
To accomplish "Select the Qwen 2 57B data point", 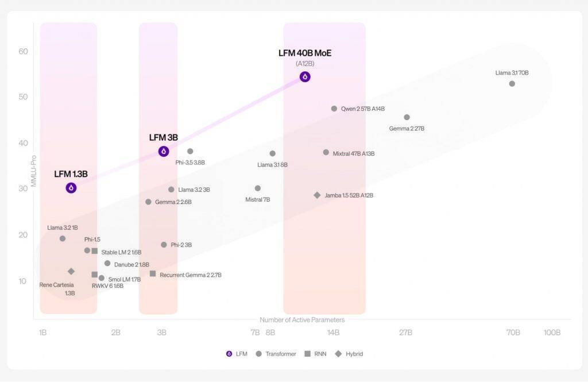I will [334, 109].
